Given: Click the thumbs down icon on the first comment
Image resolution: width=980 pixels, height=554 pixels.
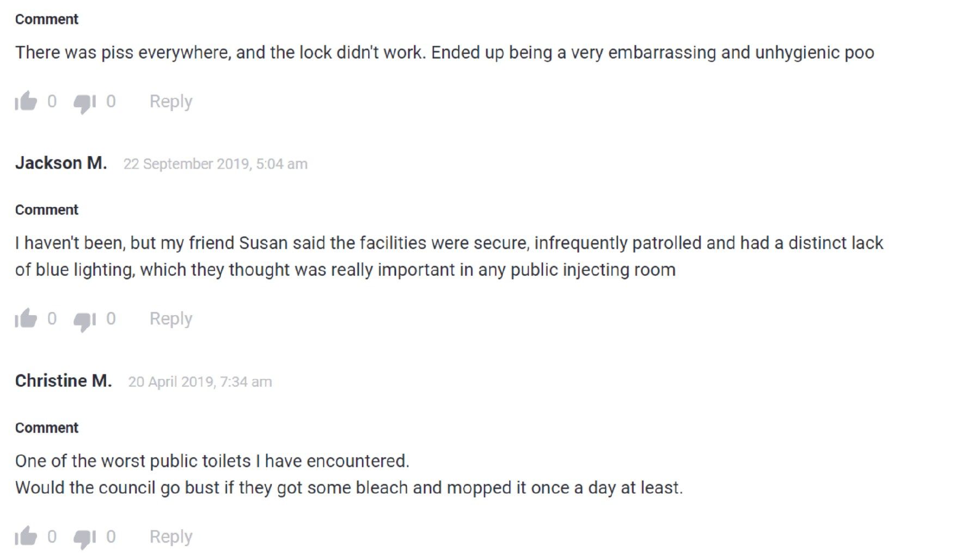Looking at the screenshot, I should click(83, 101).
